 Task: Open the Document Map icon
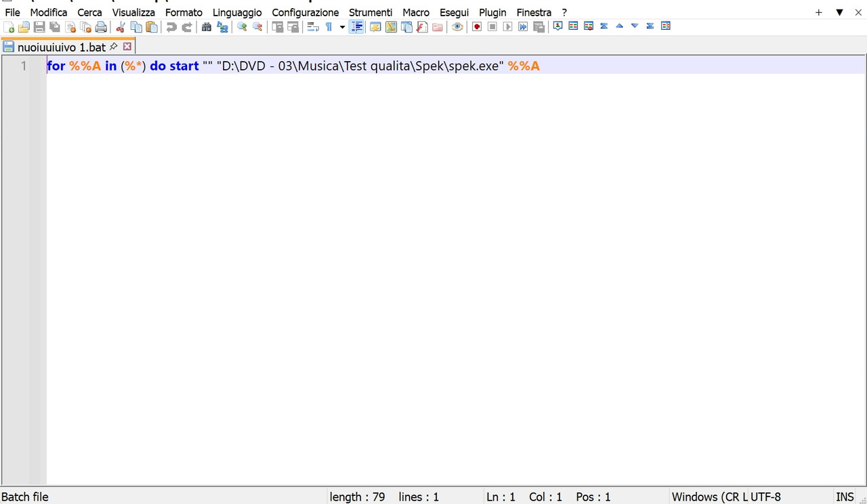pos(391,27)
